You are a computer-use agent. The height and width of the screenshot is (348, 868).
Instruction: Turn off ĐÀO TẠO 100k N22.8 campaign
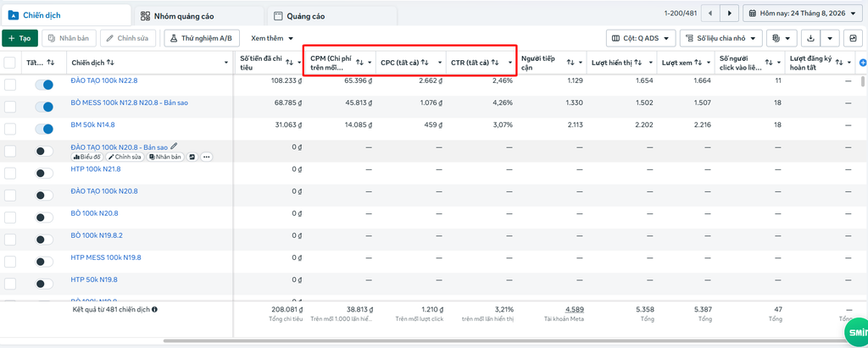click(x=44, y=85)
